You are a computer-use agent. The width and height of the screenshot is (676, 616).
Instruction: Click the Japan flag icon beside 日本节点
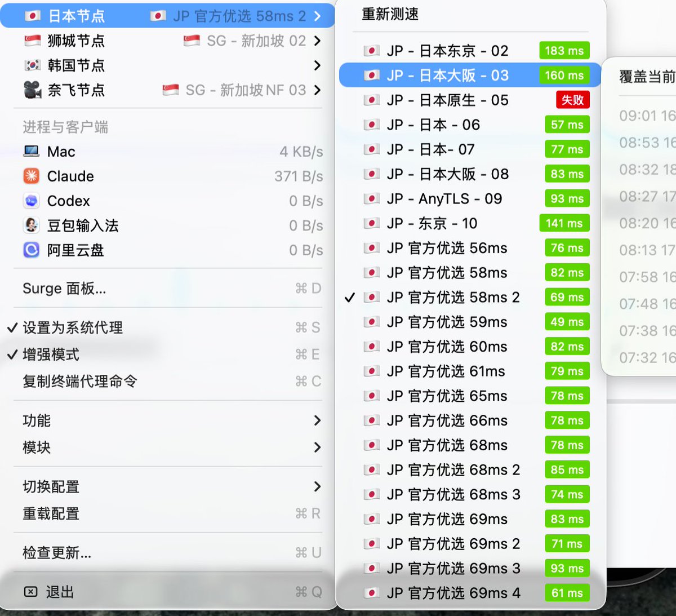[x=32, y=16]
